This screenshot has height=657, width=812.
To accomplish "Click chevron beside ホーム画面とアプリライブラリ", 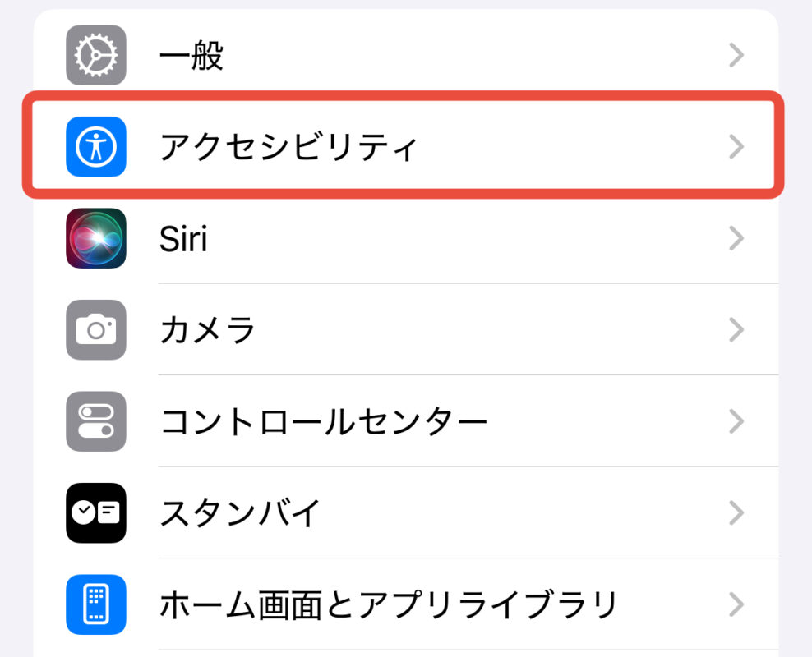I will [x=736, y=604].
